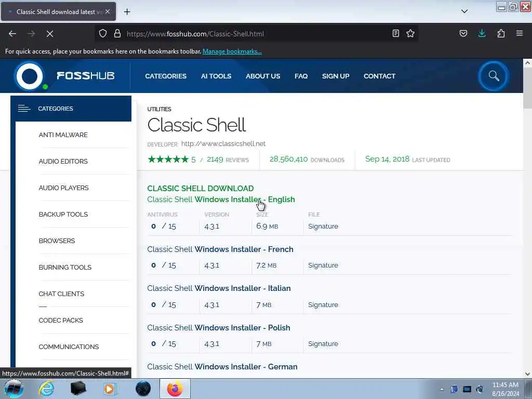532x399 pixels.
Task: Open the FAQ navigation link
Action: pos(301,76)
